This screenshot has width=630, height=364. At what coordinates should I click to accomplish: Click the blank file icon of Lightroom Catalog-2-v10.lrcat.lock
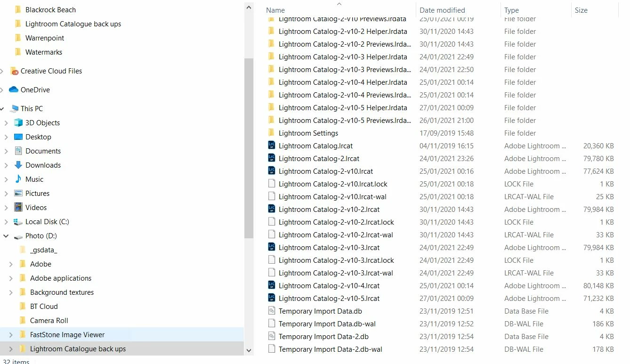tap(271, 184)
